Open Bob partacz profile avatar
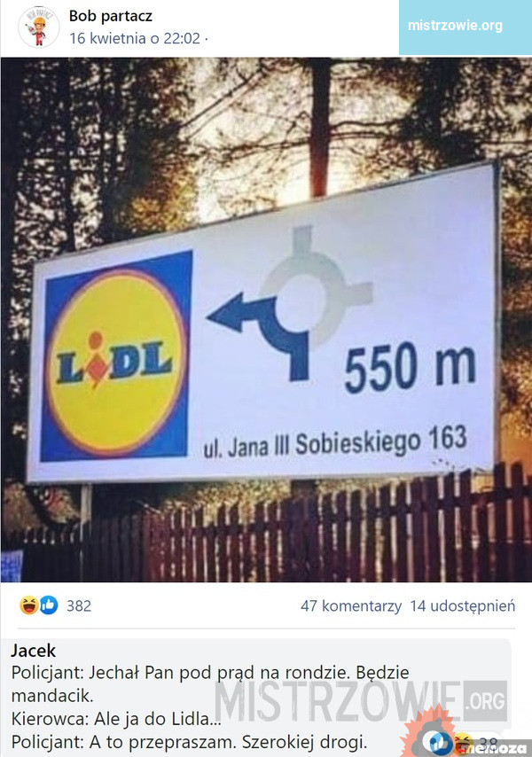Image resolution: width=532 pixels, height=757 pixels. (39, 27)
